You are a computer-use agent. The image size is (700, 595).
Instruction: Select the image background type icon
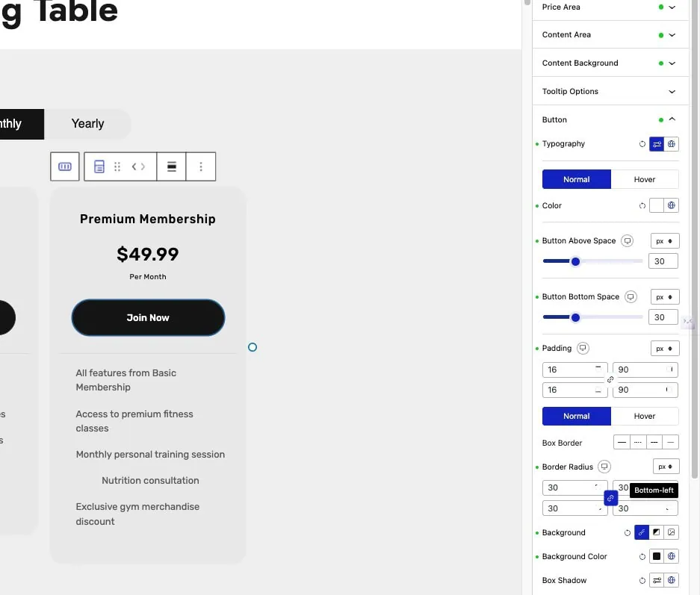[x=672, y=533]
